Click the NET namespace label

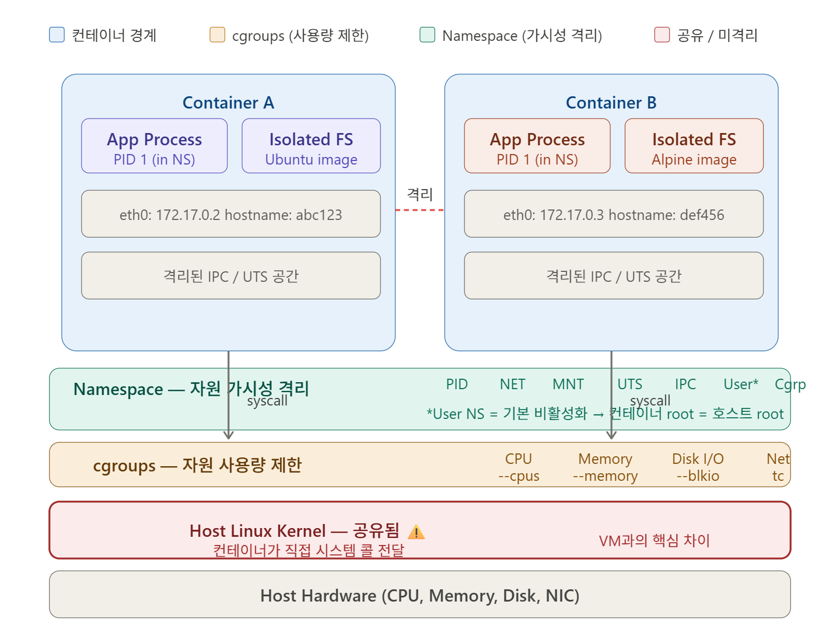(512, 385)
